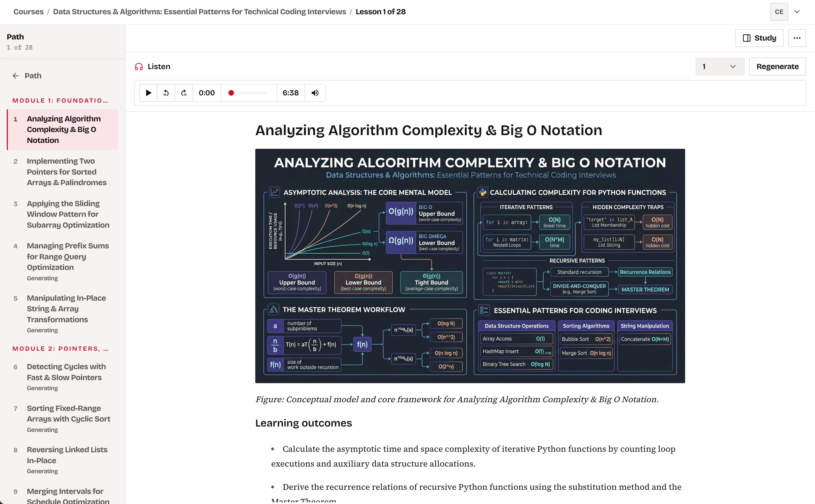815x504 pixels.
Task: Mute the audio volume
Action: (x=315, y=93)
